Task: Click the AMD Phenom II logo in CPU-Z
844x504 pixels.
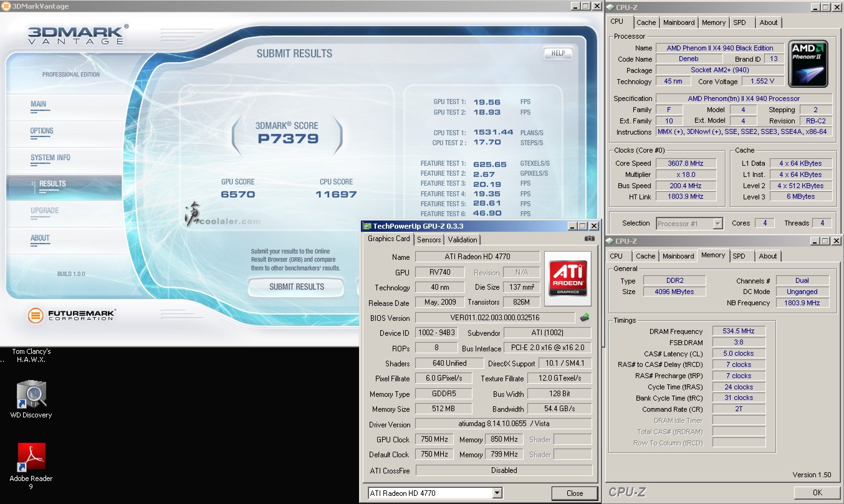Action: pos(808,64)
